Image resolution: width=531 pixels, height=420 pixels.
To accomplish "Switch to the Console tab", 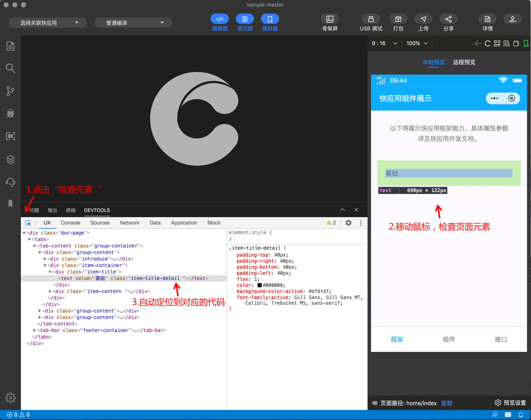I will tap(71, 223).
